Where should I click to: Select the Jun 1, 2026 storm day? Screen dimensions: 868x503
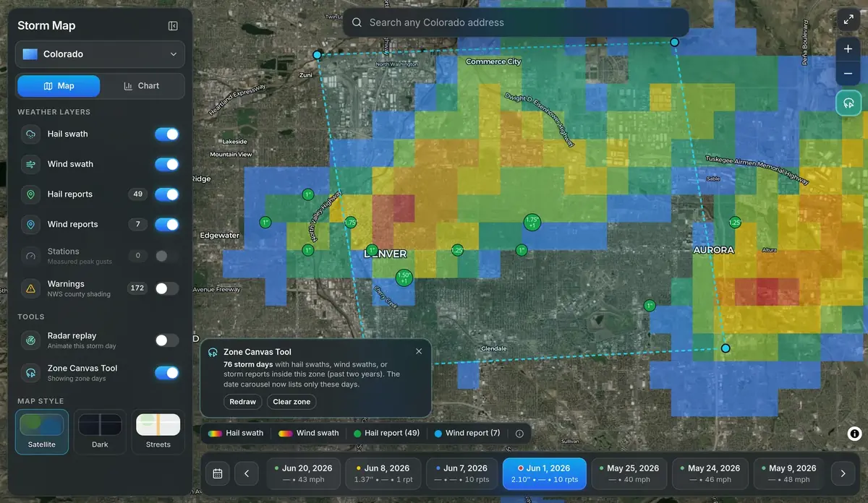click(543, 473)
